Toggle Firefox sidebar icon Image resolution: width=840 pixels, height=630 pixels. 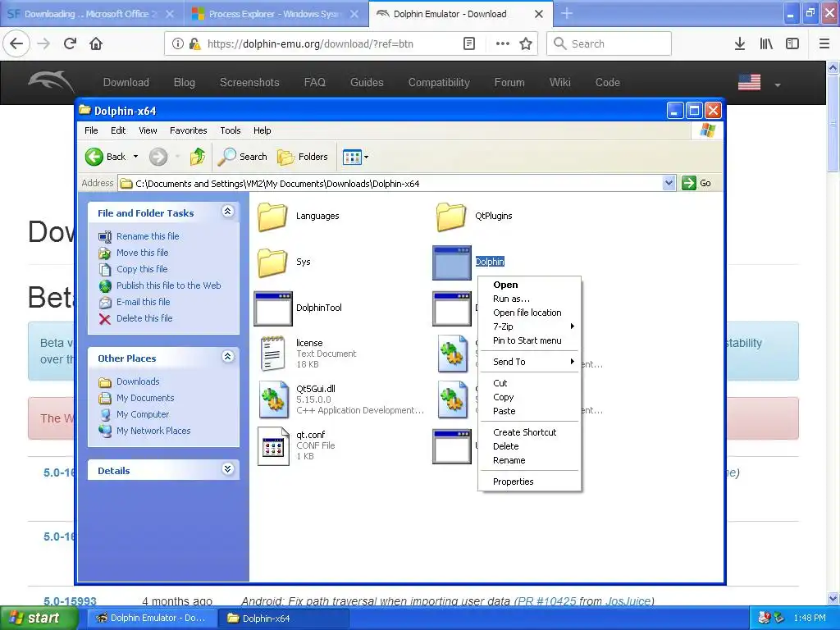792,43
